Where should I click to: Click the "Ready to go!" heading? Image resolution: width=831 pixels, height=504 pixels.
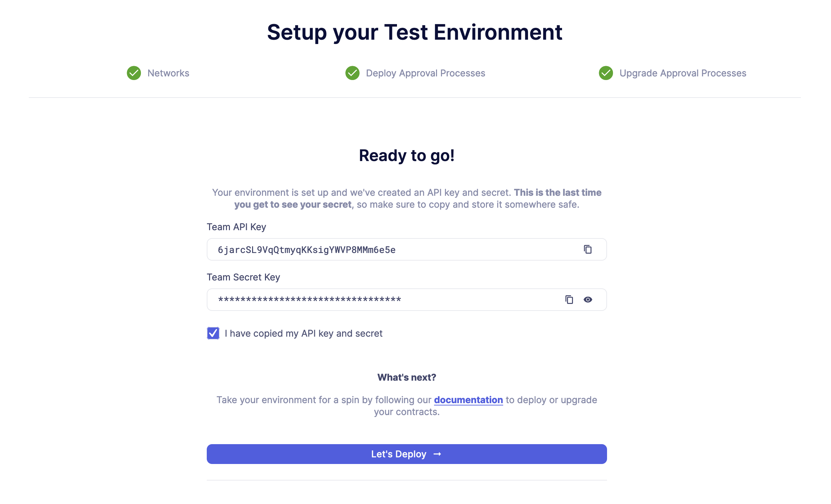pos(406,155)
